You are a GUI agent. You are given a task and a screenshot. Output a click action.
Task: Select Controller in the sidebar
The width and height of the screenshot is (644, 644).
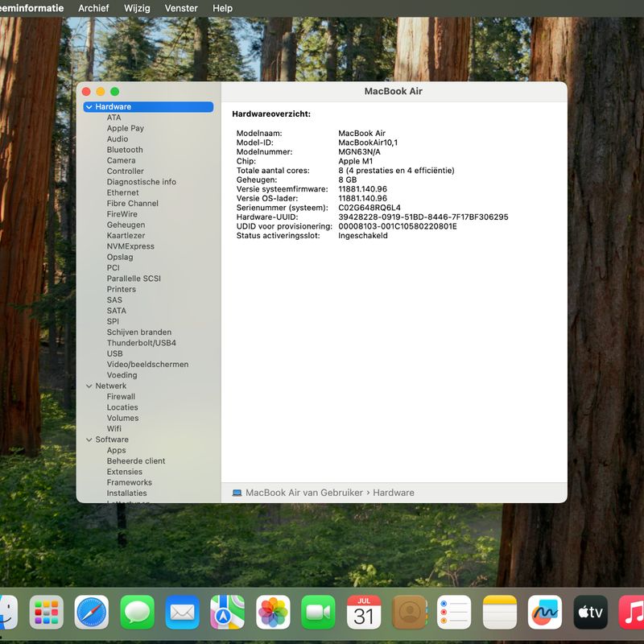click(126, 171)
